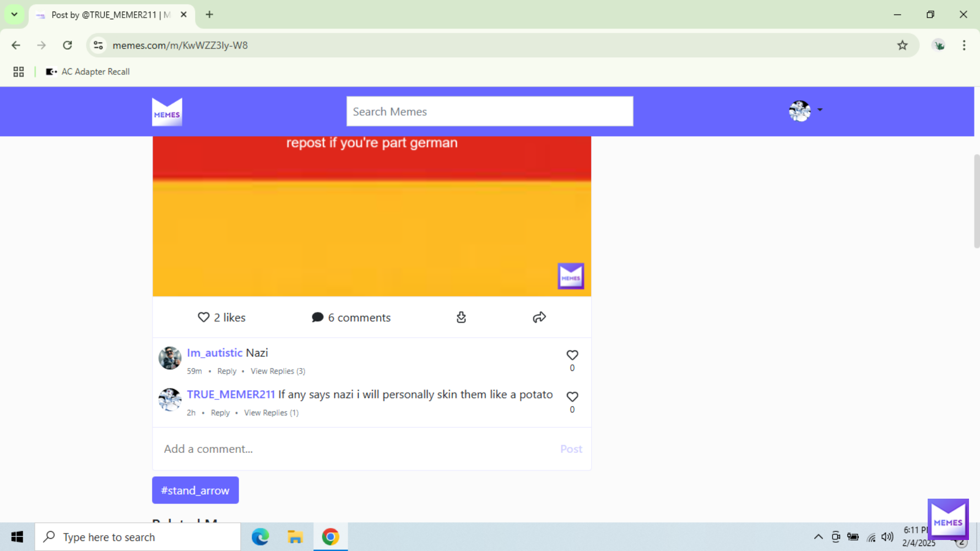Screen dimensions: 980x551
Task: Expand the tab search dropdown
Action: click(14, 15)
